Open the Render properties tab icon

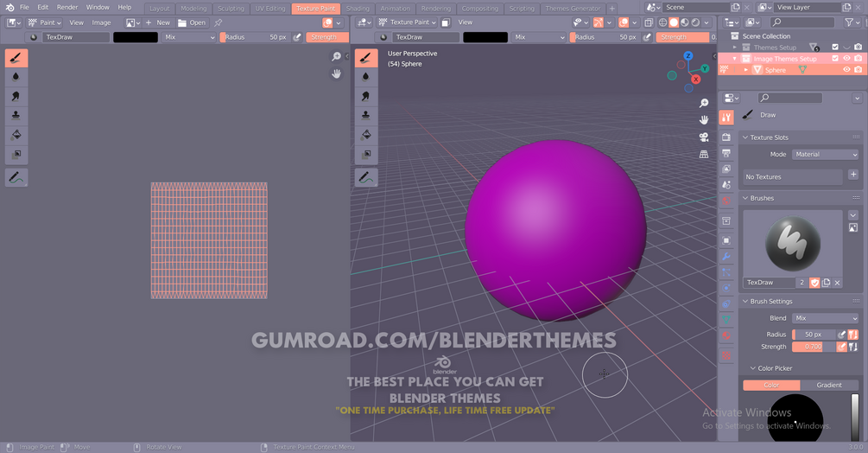point(726,137)
